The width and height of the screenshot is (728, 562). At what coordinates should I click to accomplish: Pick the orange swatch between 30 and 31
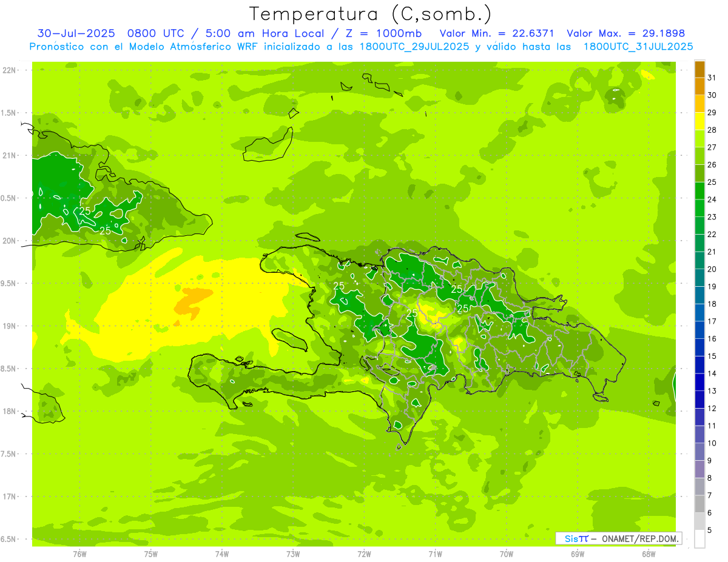(x=699, y=86)
